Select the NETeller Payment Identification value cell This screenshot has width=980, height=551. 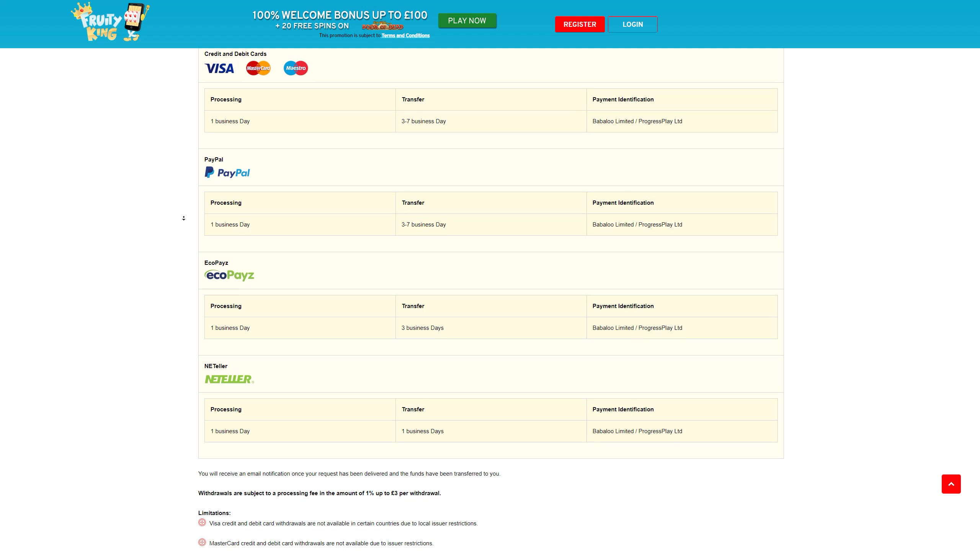tap(681, 431)
